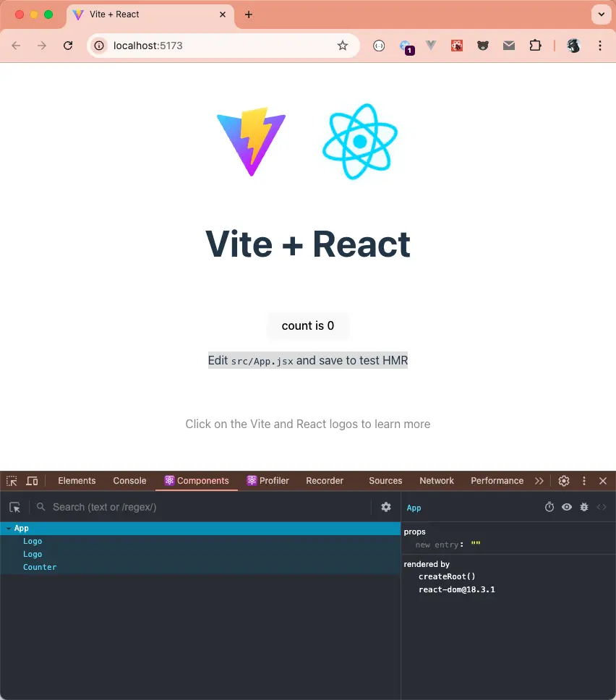Suspend the selected component with stopwatch icon

(549, 507)
